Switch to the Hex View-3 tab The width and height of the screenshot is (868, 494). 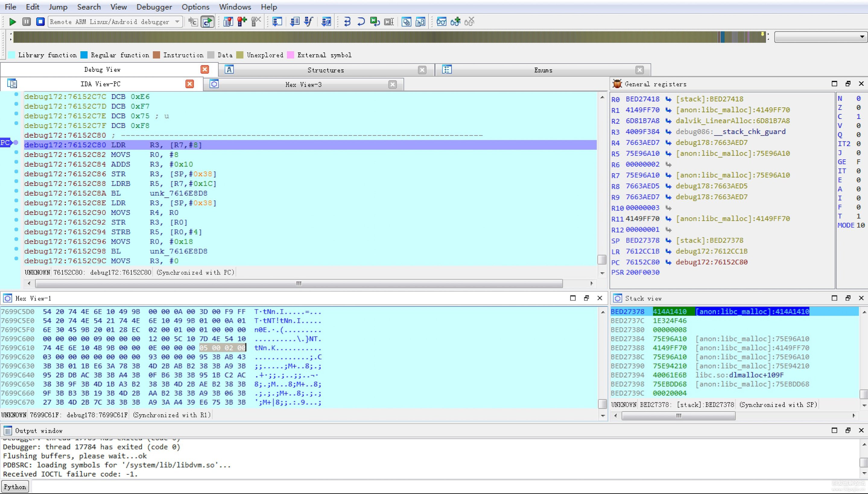[x=303, y=84]
